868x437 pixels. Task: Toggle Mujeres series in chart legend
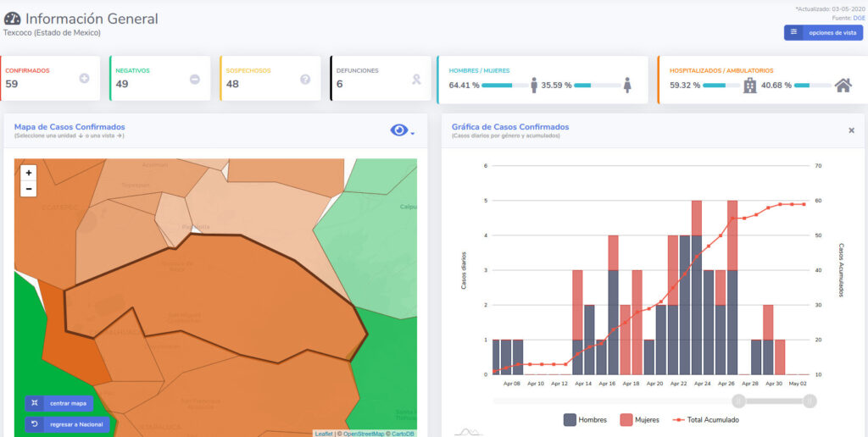pyautogui.click(x=638, y=419)
